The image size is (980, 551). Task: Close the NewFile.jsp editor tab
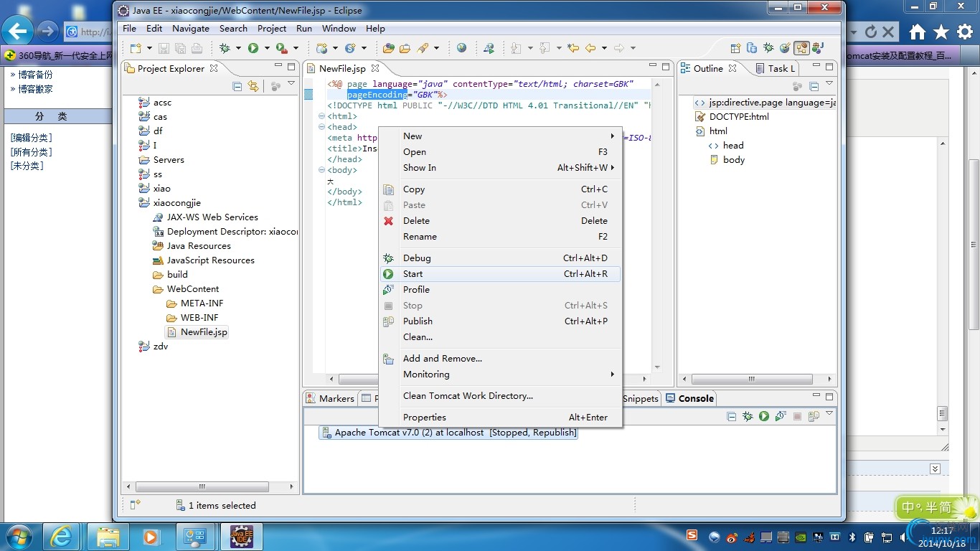pyautogui.click(x=375, y=68)
